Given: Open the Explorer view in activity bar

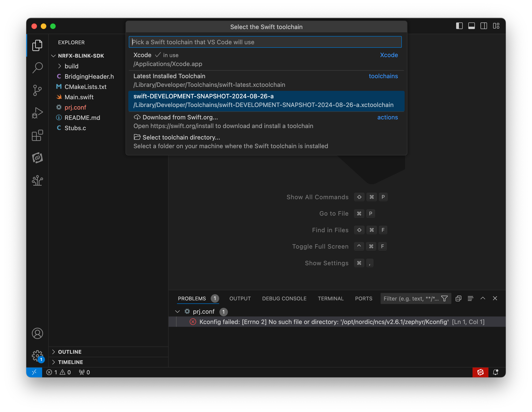Looking at the screenshot, I should [37, 45].
